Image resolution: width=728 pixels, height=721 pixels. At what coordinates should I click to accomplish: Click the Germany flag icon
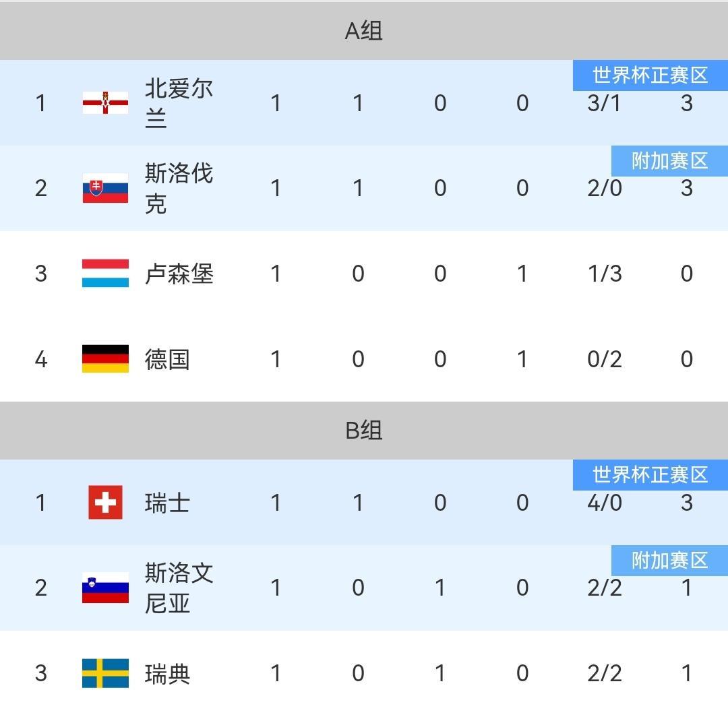pyautogui.click(x=105, y=359)
